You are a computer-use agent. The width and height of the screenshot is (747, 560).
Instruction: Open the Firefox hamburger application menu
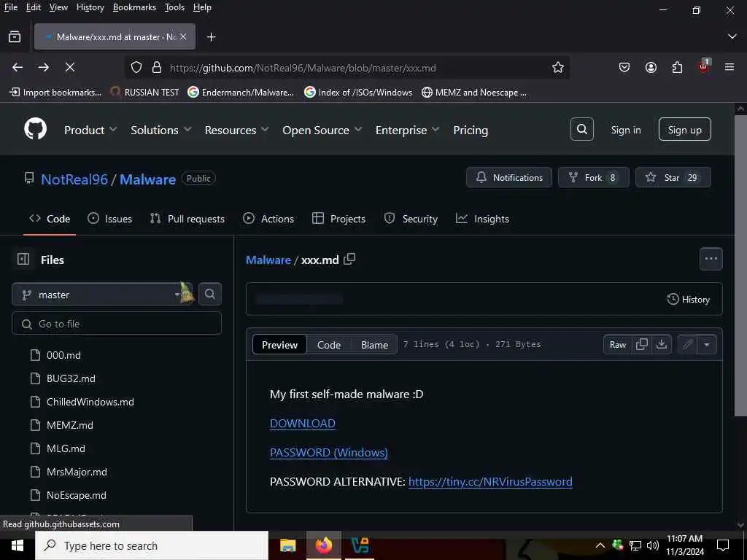pos(729,68)
